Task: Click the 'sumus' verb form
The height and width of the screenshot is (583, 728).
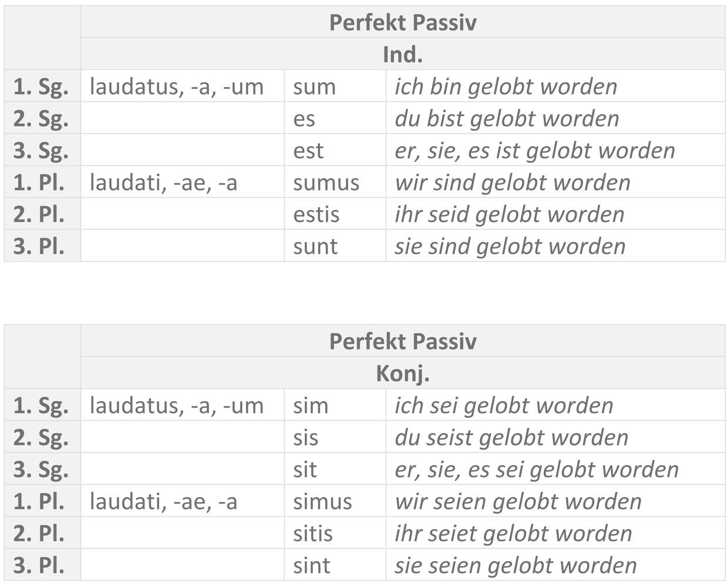Action: tap(326, 183)
